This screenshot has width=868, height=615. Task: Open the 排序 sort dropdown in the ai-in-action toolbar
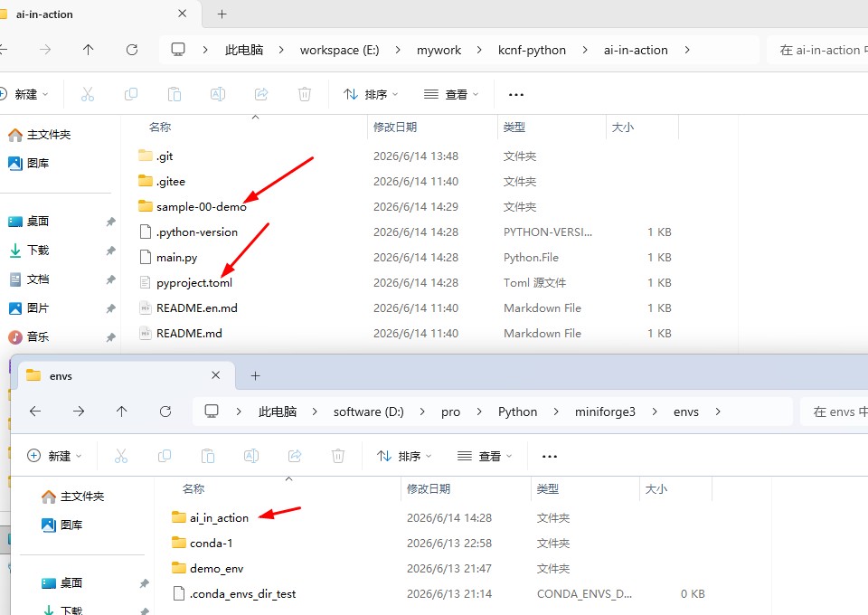tap(371, 95)
